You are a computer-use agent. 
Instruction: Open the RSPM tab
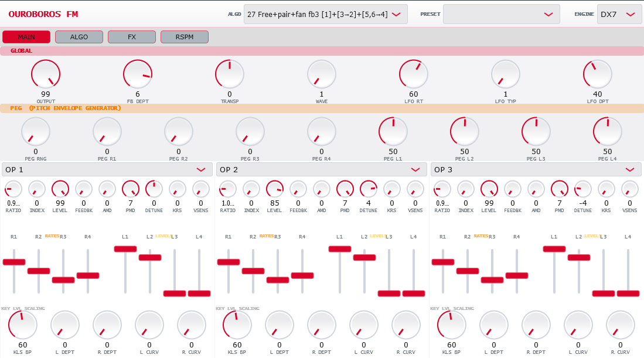coord(185,37)
